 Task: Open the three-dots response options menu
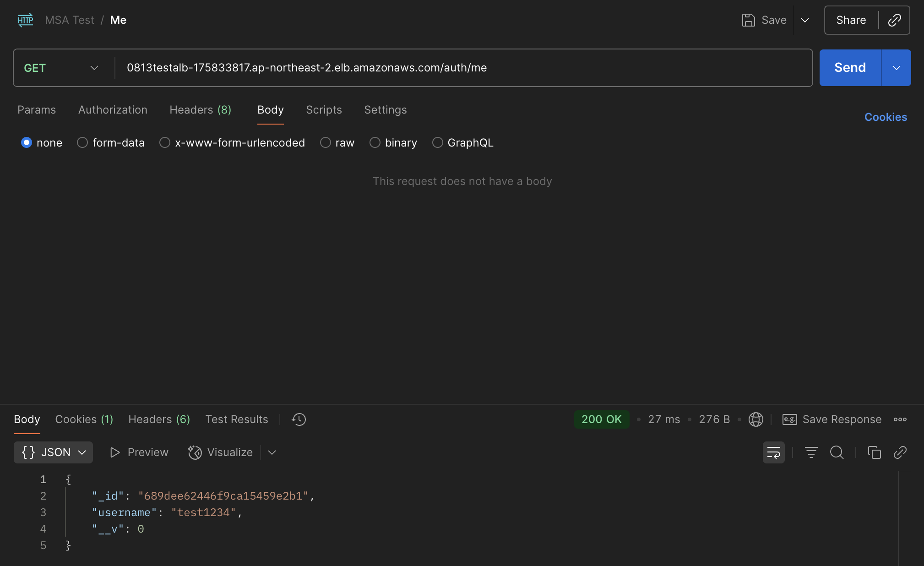(900, 419)
